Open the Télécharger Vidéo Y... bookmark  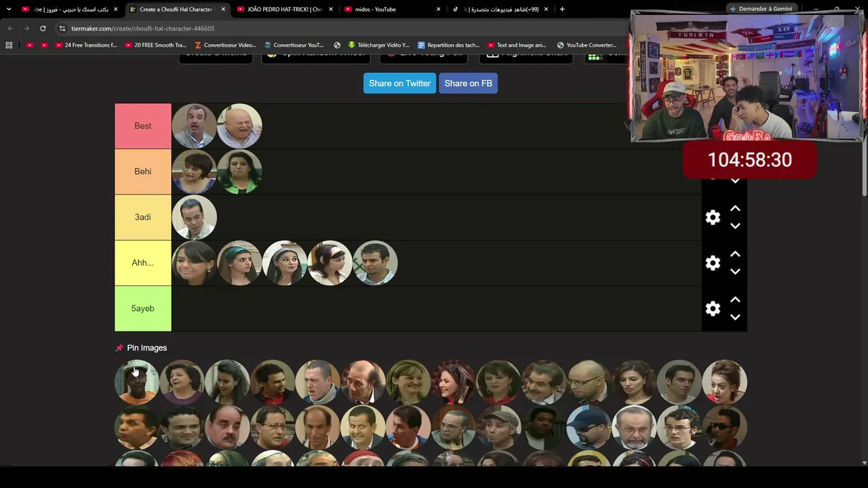pyautogui.click(x=378, y=45)
